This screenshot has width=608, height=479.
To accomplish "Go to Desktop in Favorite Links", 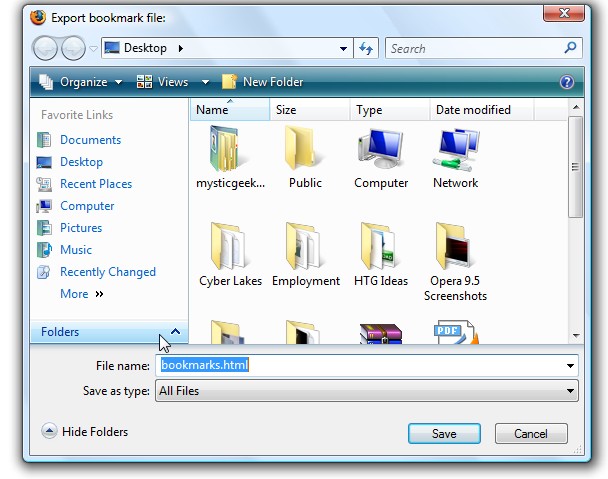I will pos(81,162).
